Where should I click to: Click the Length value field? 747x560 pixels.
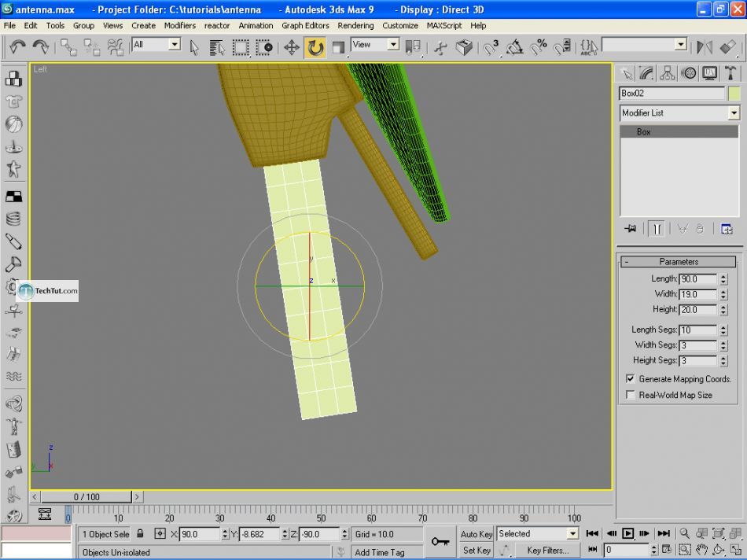tap(697, 279)
